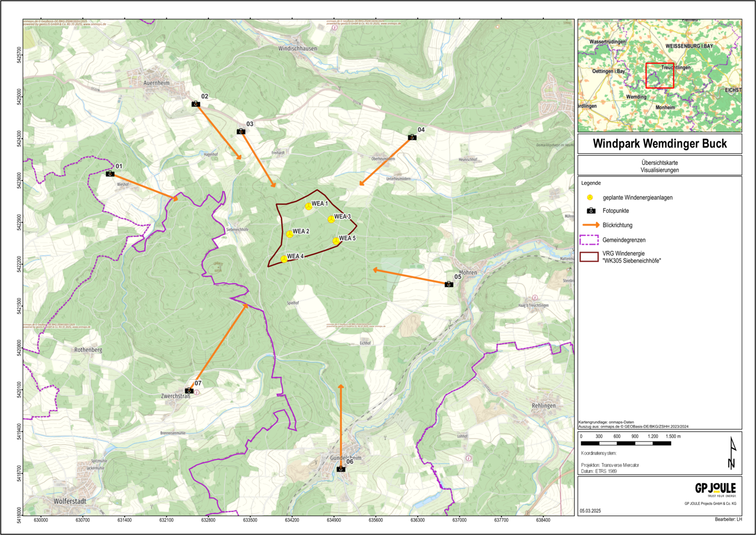Click the yellow WEA 2 turbine symbol
This screenshot has height=535, width=756.
pos(289,234)
